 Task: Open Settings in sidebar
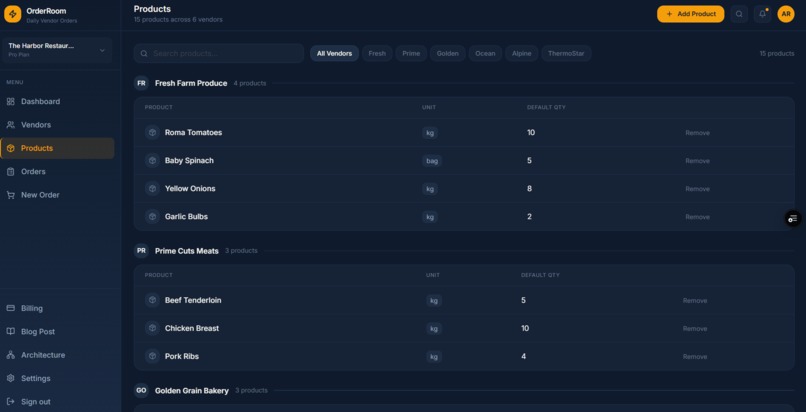click(57, 378)
